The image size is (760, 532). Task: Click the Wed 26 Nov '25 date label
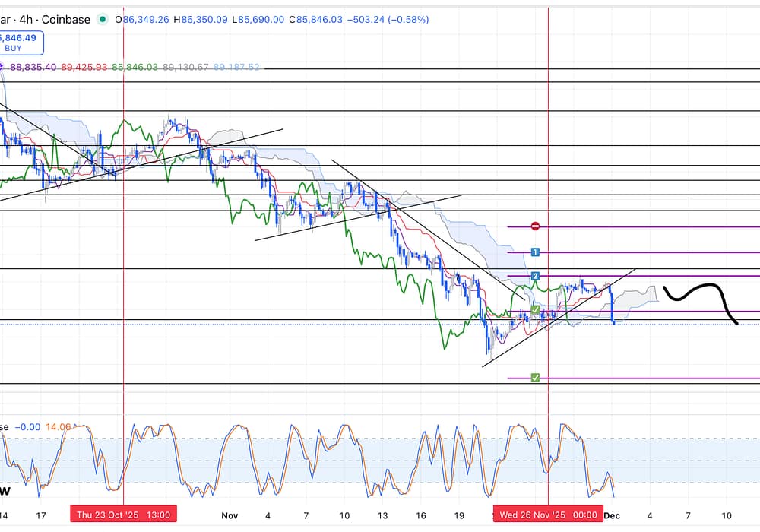tap(546, 515)
